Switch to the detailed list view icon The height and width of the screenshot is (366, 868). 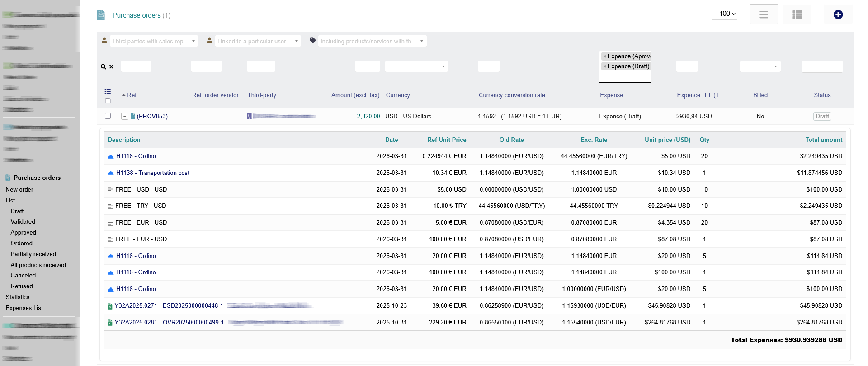click(797, 15)
